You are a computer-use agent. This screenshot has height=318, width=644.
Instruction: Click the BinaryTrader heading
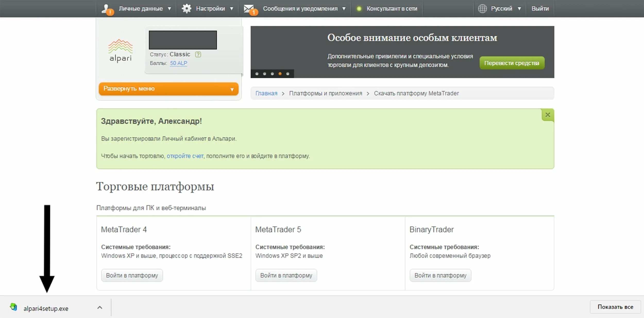pos(432,229)
